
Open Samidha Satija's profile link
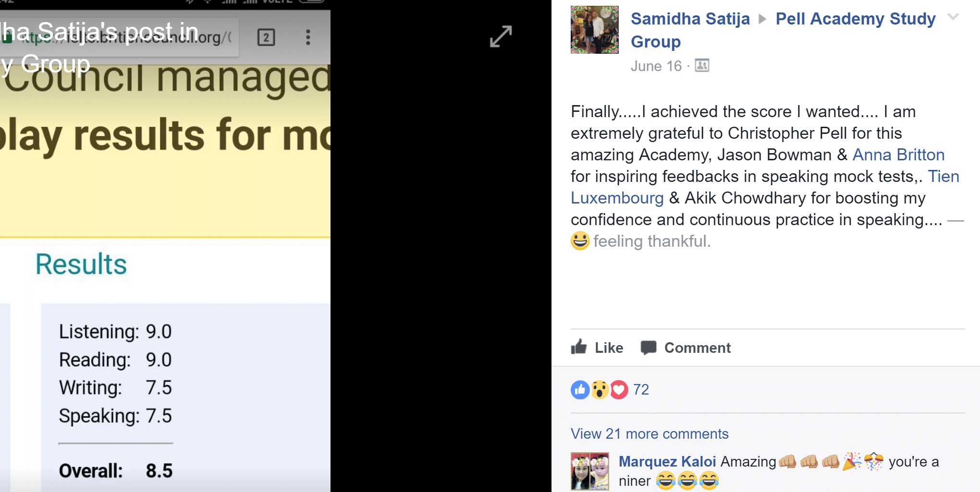click(x=690, y=19)
